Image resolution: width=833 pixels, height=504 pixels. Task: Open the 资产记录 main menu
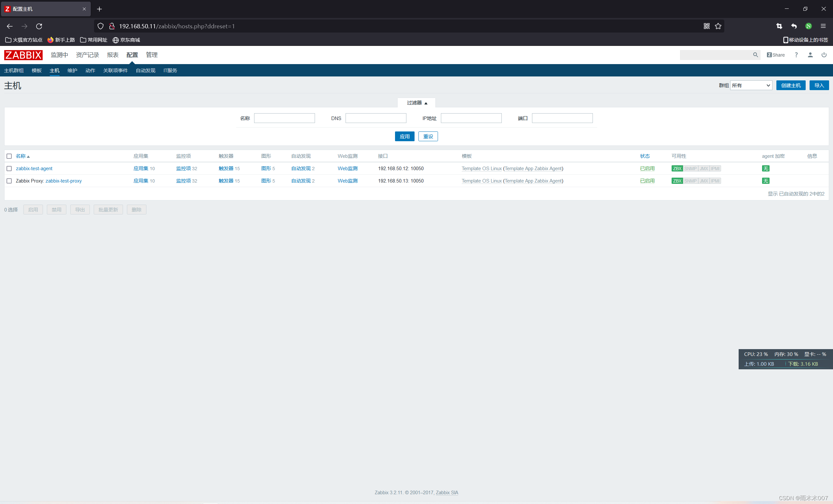point(88,55)
